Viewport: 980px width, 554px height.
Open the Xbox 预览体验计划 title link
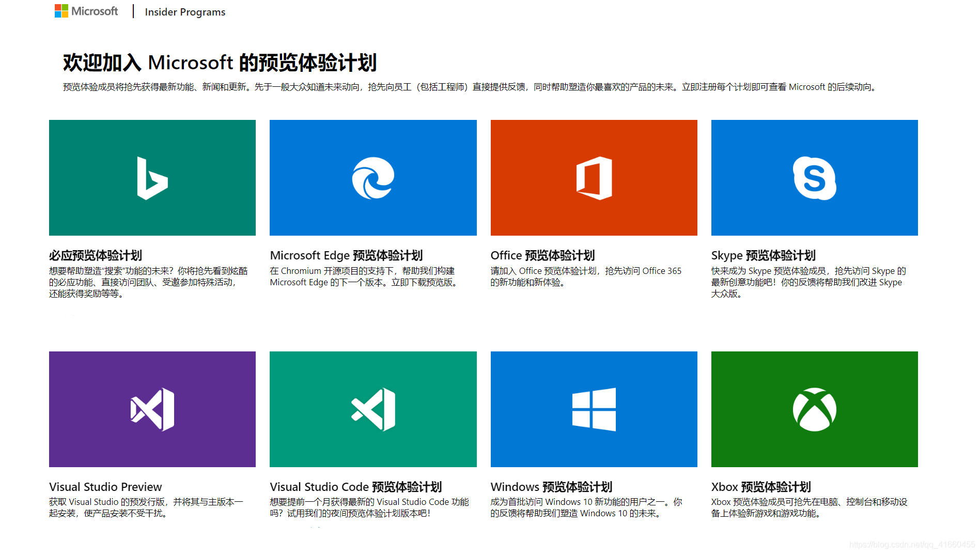tap(761, 487)
